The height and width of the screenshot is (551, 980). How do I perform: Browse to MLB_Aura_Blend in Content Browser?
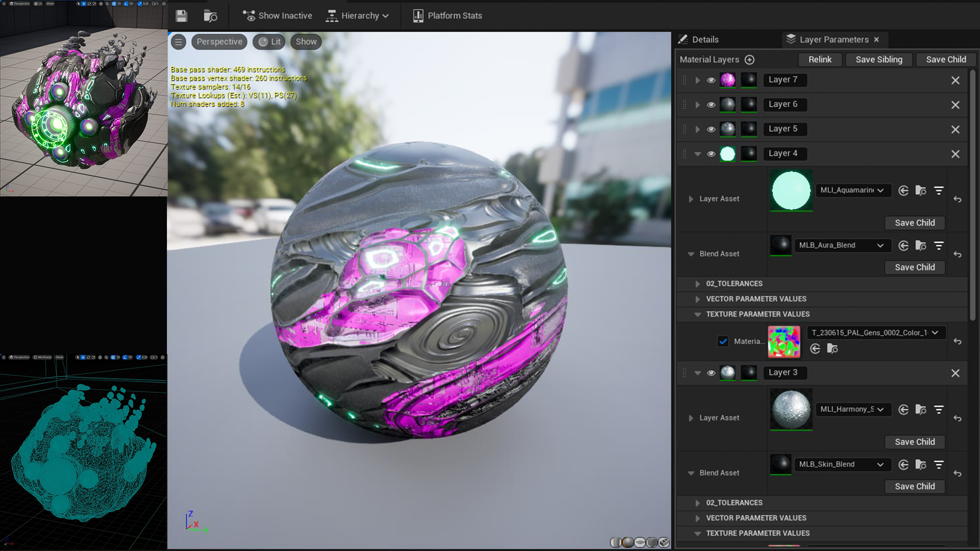tap(920, 245)
